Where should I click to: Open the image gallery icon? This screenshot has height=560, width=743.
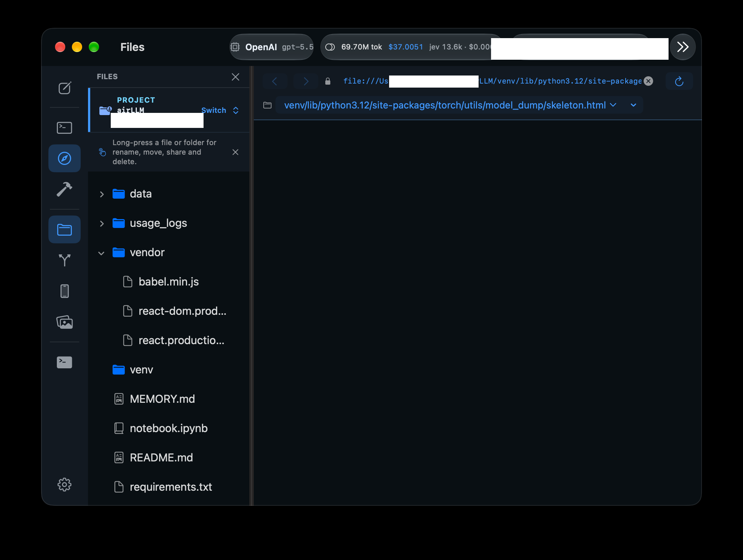(65, 322)
